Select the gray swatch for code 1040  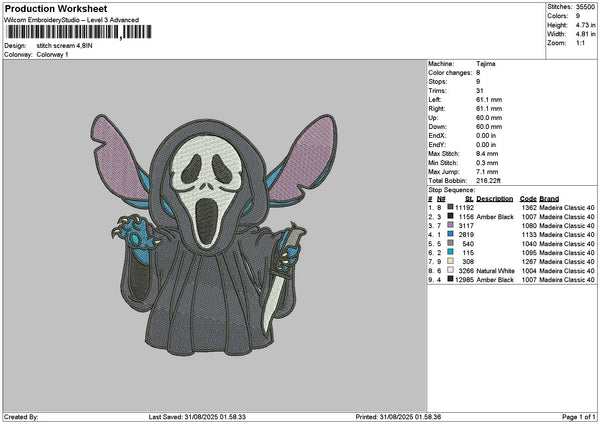pyautogui.click(x=450, y=243)
